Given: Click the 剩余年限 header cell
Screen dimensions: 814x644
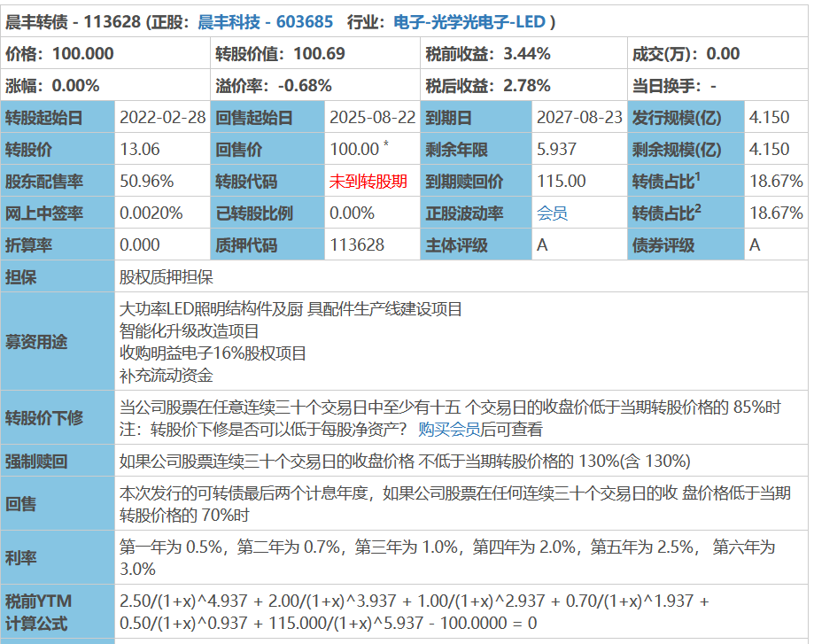Looking at the screenshot, I should pos(476,149).
